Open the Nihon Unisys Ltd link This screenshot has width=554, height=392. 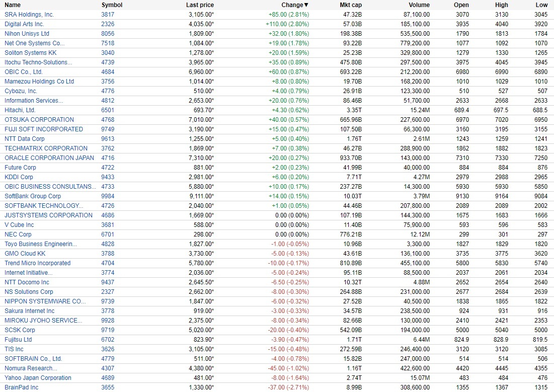click(27, 34)
